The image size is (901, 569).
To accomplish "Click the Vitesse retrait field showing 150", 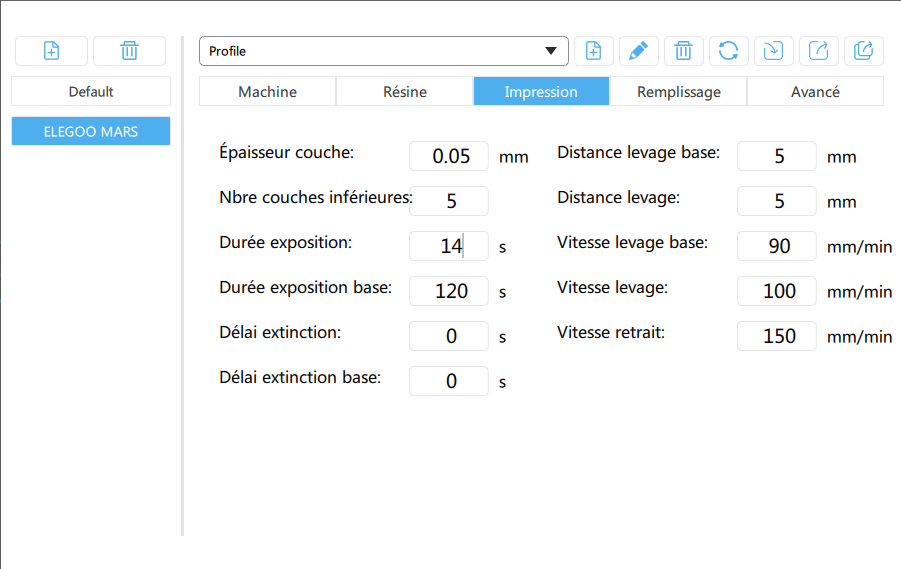I will click(777, 336).
